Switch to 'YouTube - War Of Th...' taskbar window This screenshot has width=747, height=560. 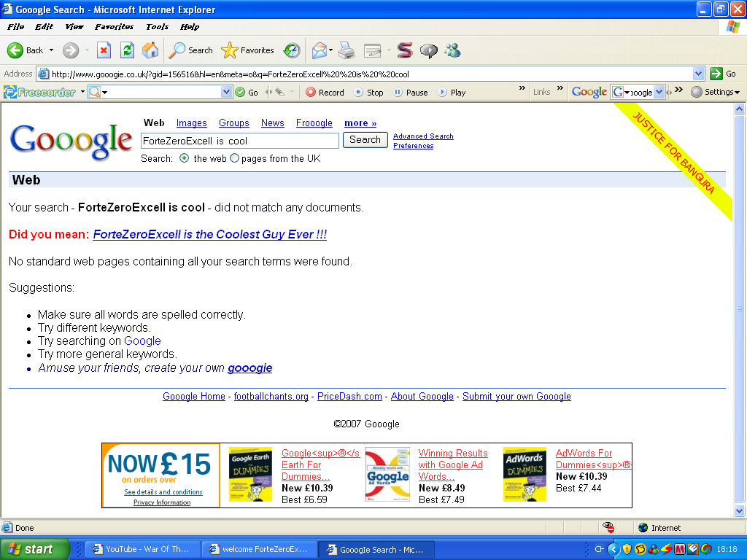tap(142, 549)
